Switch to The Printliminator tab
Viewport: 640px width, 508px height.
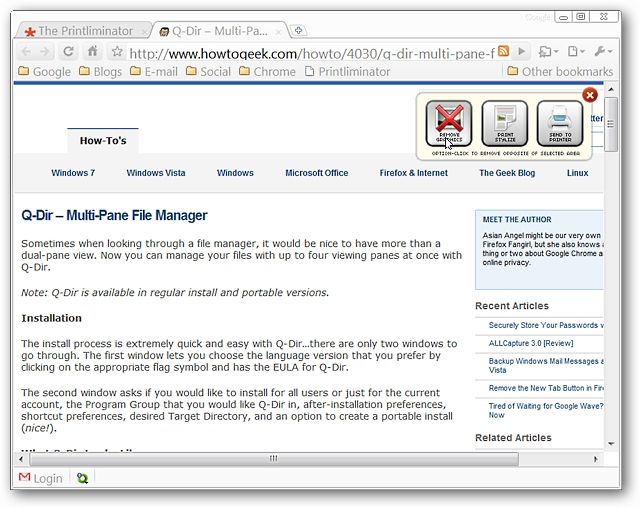tap(82, 31)
